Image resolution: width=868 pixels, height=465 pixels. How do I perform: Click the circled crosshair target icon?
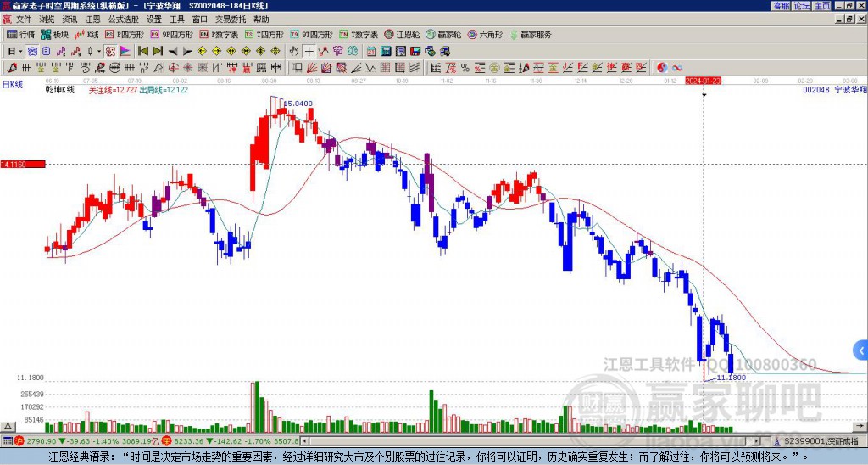click(173, 68)
